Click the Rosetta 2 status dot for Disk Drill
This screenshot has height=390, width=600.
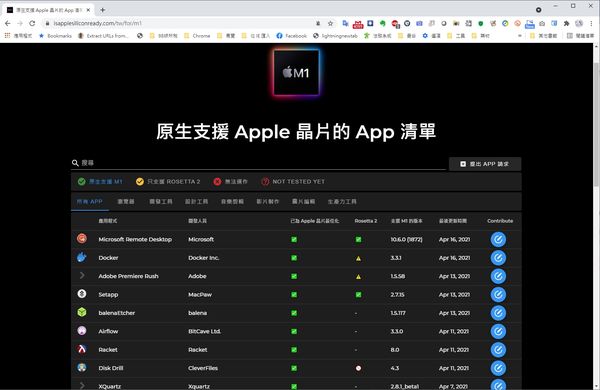tap(358, 368)
